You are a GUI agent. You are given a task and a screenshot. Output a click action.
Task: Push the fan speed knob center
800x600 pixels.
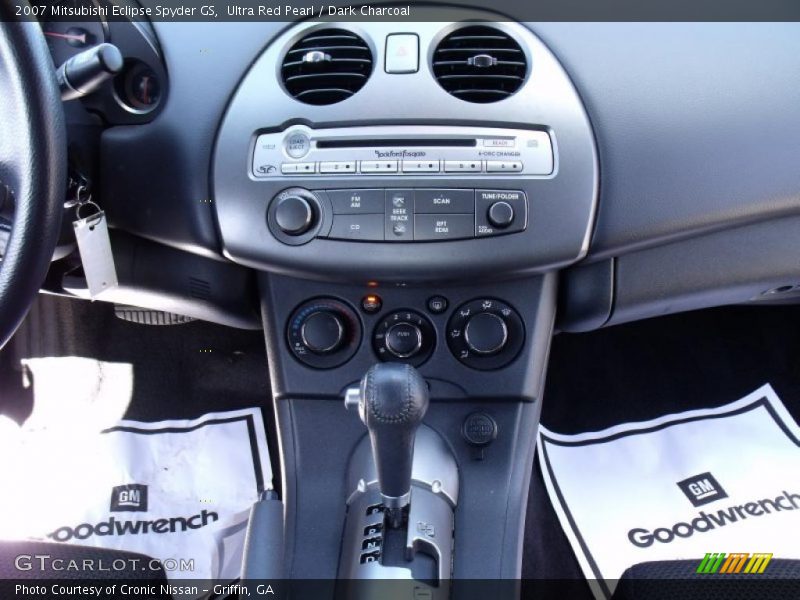[403, 338]
